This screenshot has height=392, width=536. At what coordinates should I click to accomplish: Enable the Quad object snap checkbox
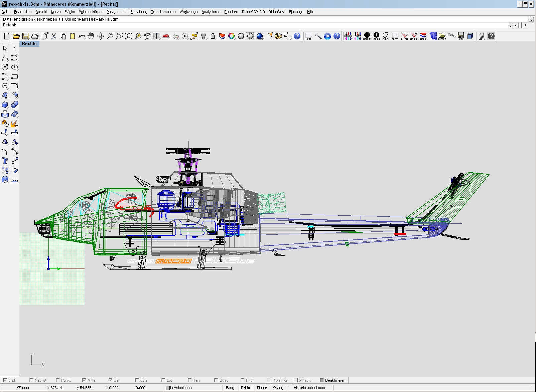pos(216,380)
